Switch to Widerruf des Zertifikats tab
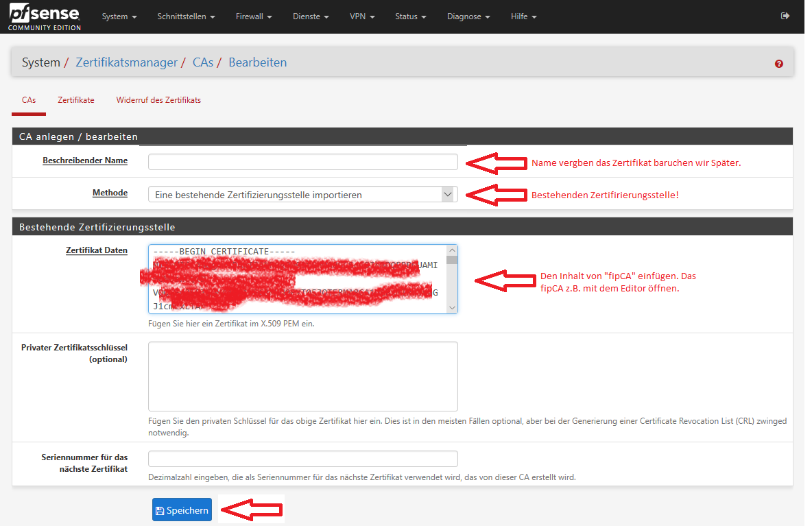Viewport: 812px width, 526px height. [158, 100]
